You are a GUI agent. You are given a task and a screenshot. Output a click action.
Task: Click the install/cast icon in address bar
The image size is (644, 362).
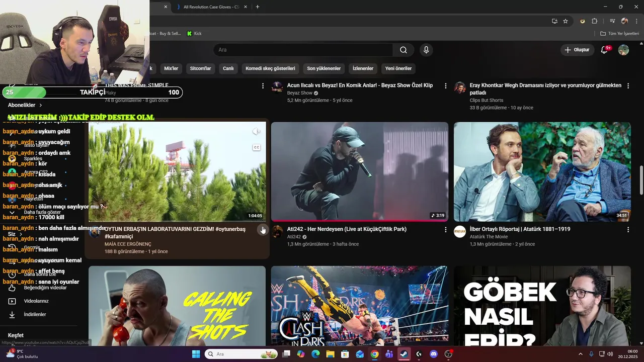(554, 21)
